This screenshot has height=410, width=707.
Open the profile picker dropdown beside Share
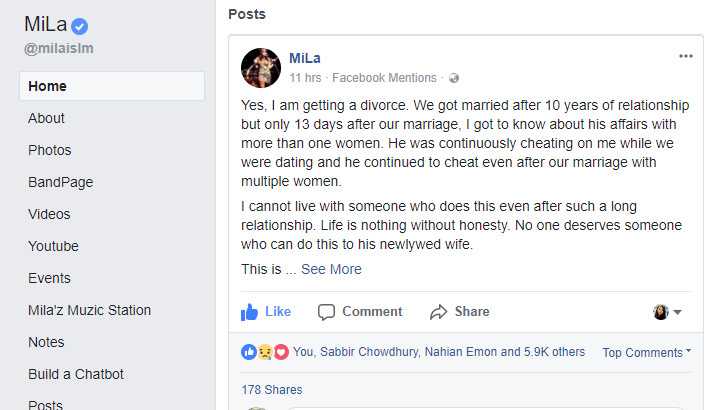tap(667, 312)
